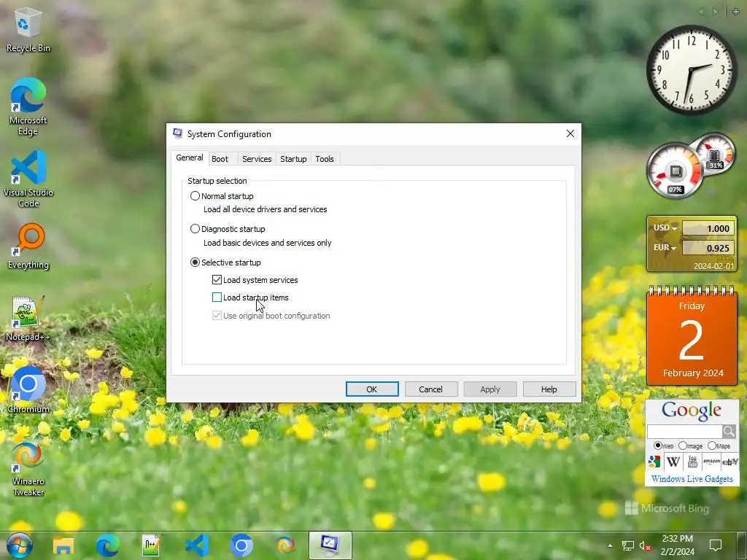Screen dimensions: 747x560
Task: Check Load startup items checkbox
Action: 217,297
